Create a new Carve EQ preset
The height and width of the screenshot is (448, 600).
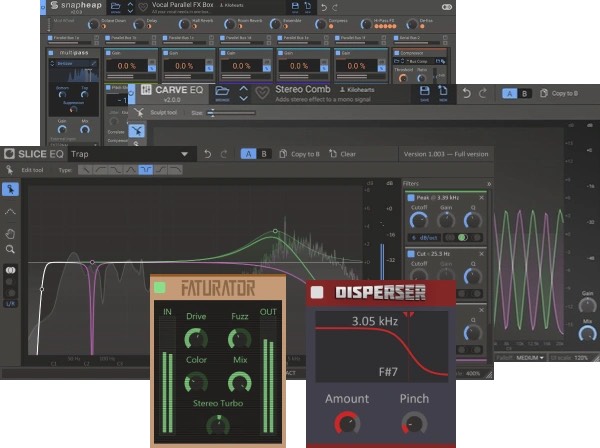click(443, 92)
